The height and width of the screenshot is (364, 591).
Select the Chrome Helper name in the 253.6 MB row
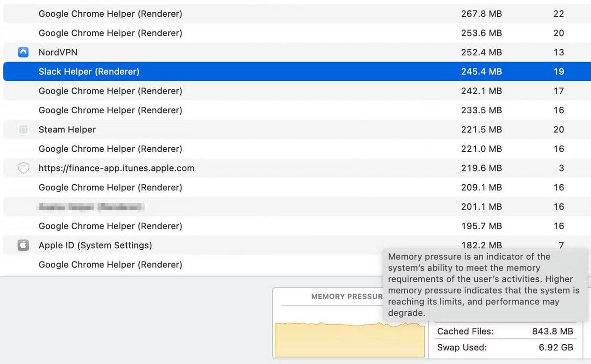(110, 33)
